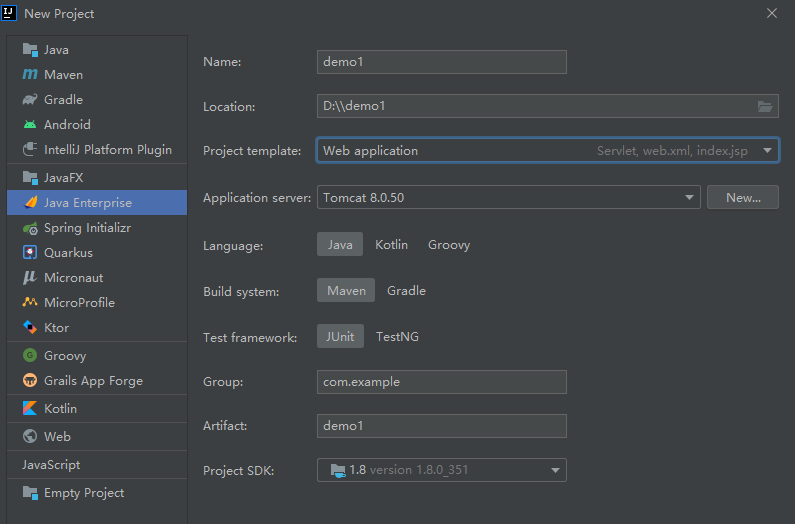This screenshot has height=524, width=795.
Task: Select JUnit test framework
Action: pyautogui.click(x=340, y=336)
